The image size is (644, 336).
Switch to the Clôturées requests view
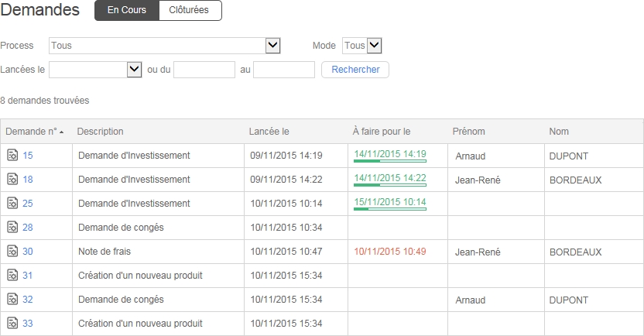coord(190,10)
